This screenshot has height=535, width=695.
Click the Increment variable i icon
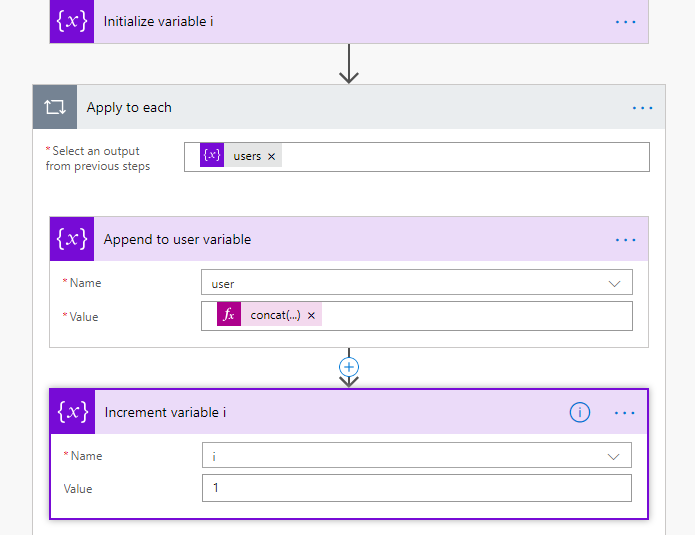click(73, 412)
